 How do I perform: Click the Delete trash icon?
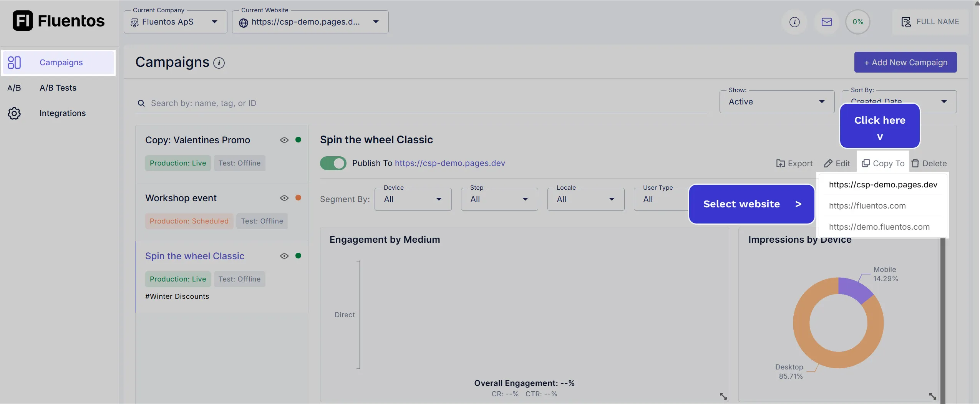915,164
